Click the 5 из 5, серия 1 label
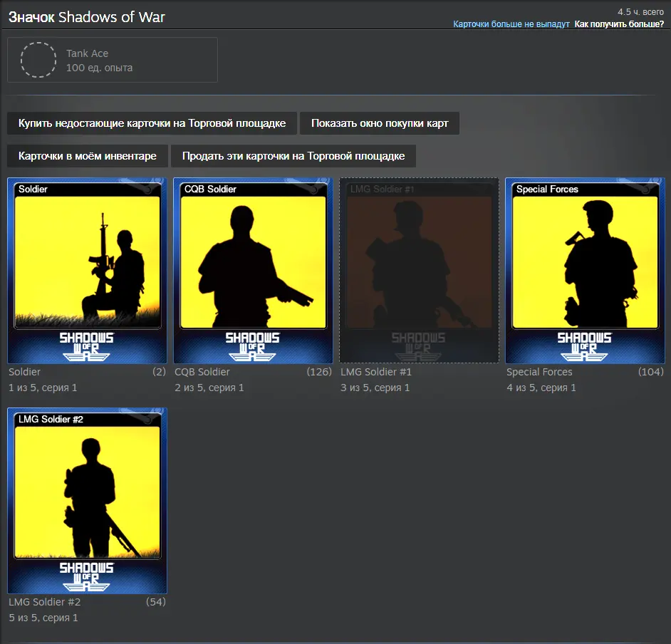Image resolution: width=671 pixels, height=644 pixels. (x=43, y=618)
